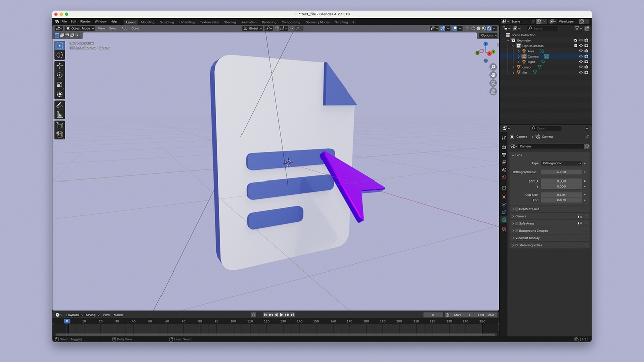Click the play animation button
Screen dimensions: 644x362
(281, 315)
